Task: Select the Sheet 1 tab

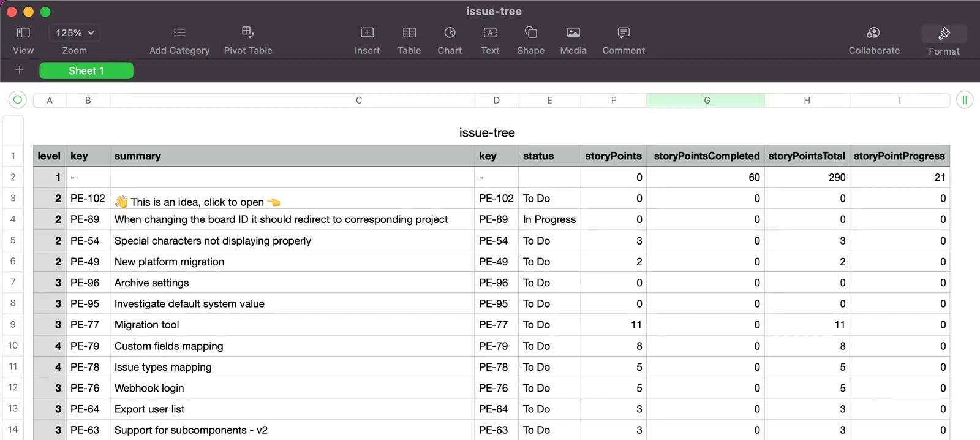Action: (86, 71)
